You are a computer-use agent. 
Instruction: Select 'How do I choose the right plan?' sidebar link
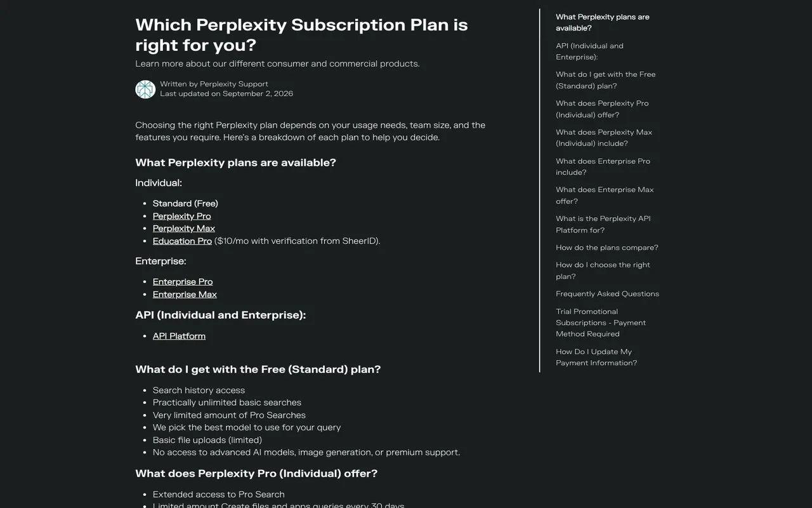click(x=603, y=271)
